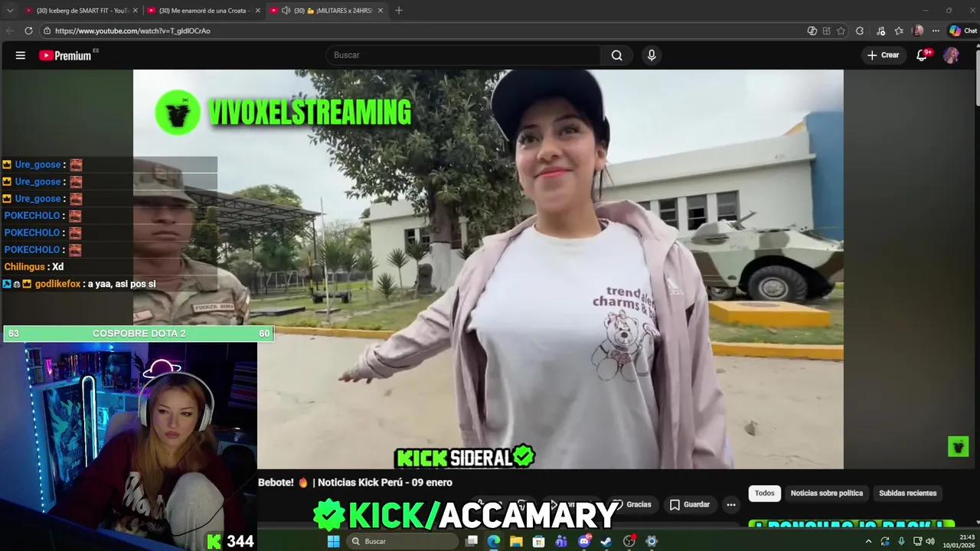Screen dimensions: 980x551
Task: Click the Copilot mode icon in address bar
Action: pos(812,31)
